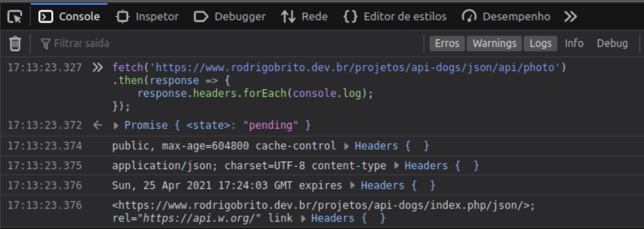Image resolution: width=644 pixels, height=229 pixels.
Task: Expand Headers object in content-type row
Action: [x=397, y=166]
